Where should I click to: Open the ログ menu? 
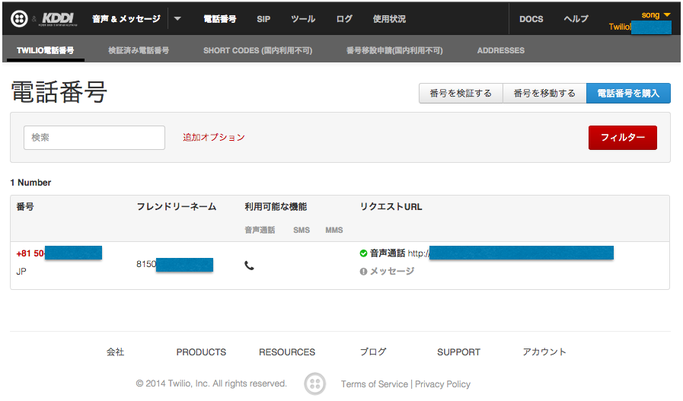tap(344, 19)
